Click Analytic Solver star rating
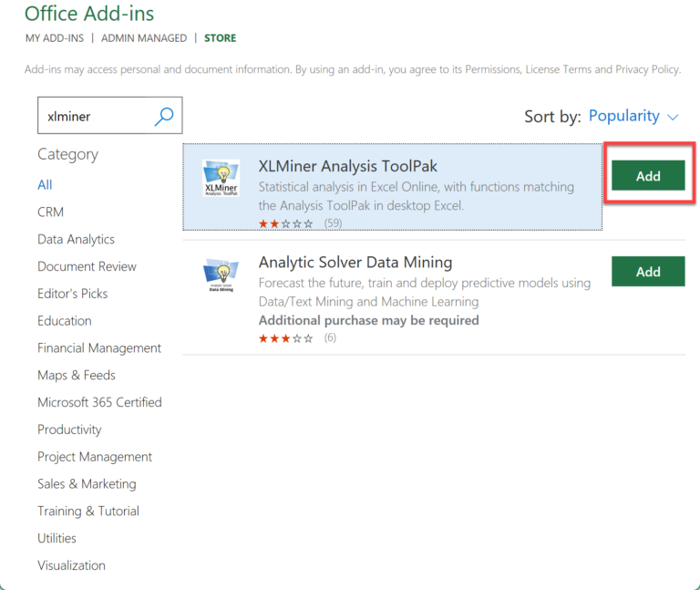This screenshot has width=700, height=590. coord(285,337)
